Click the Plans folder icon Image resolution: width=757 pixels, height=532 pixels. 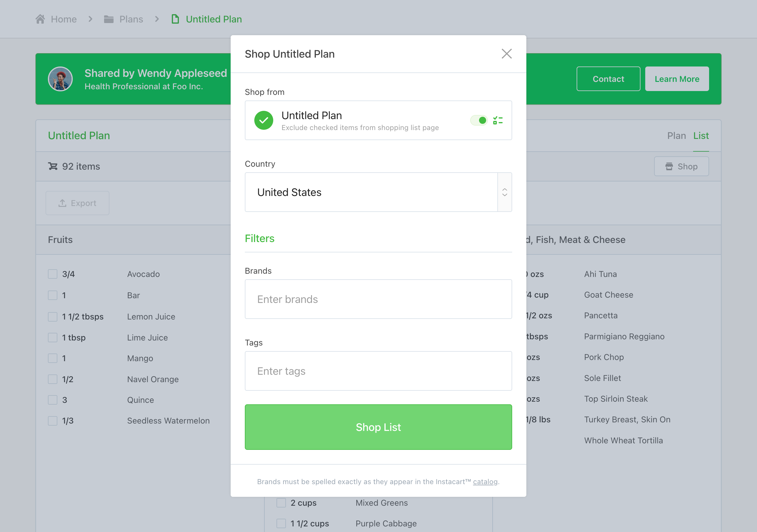click(x=109, y=19)
